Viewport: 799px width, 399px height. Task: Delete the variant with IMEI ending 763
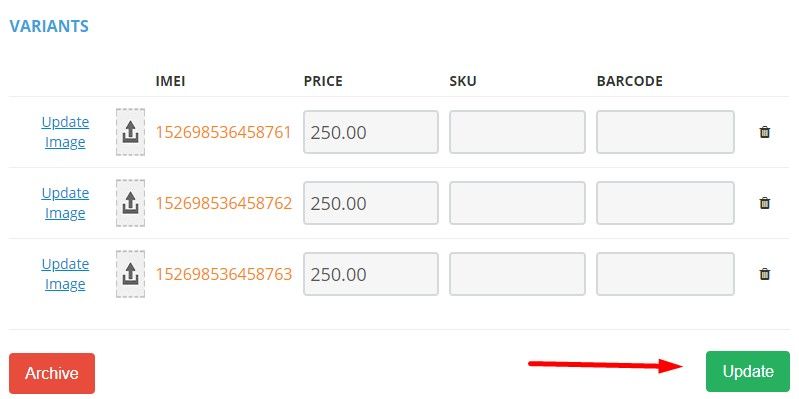tap(764, 274)
